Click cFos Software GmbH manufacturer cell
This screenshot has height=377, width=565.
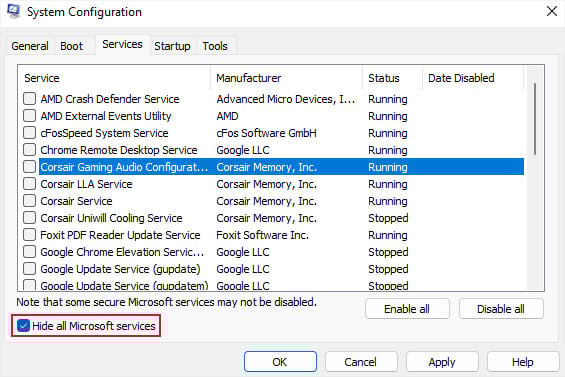[x=266, y=133]
